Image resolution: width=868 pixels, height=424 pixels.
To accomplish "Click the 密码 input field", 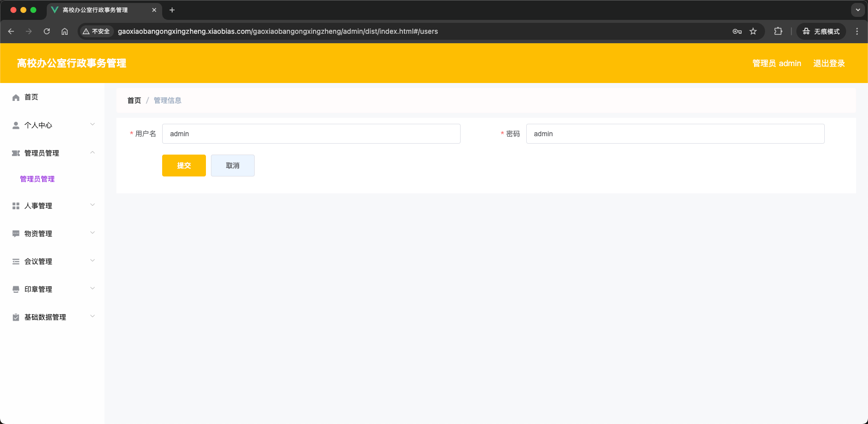I will [675, 134].
